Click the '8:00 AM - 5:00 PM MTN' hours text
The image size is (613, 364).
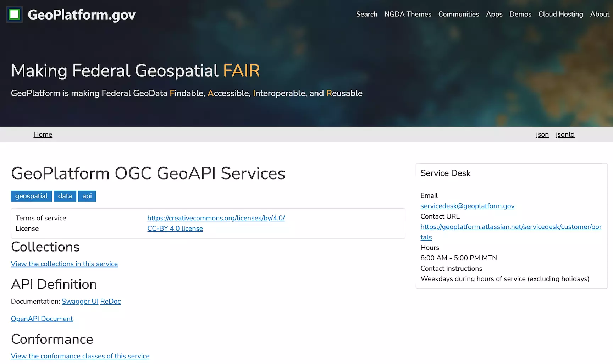pos(459,258)
